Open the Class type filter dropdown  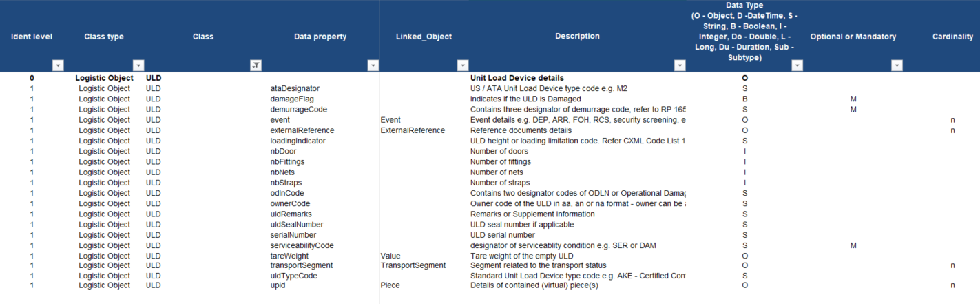point(139,65)
